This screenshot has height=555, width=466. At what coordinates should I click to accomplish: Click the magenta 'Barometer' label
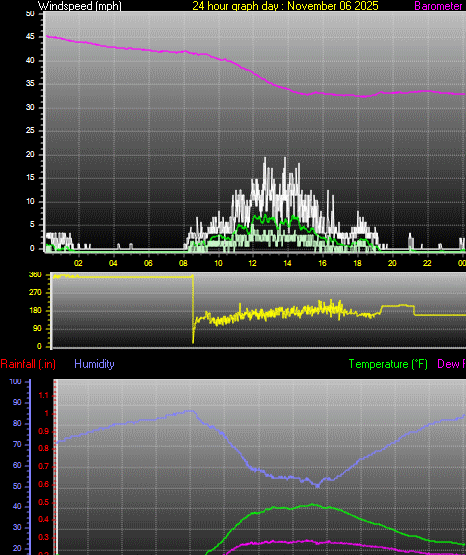[x=438, y=6]
